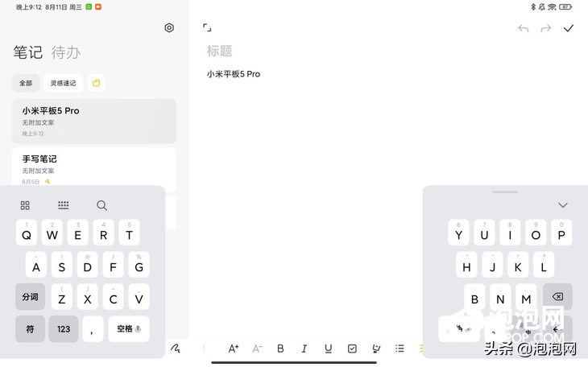Screen dimensions: 588x367
Task: Toggle bold formatting
Action: click(x=280, y=348)
